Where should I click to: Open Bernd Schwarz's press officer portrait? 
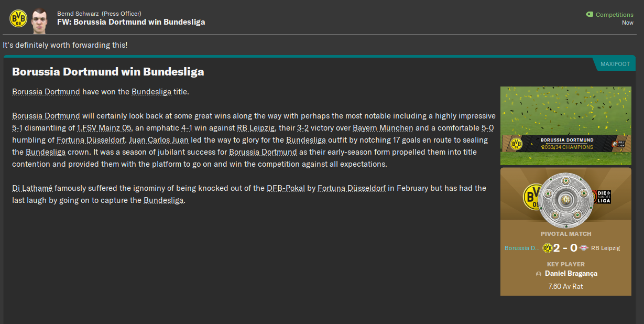coord(40,20)
